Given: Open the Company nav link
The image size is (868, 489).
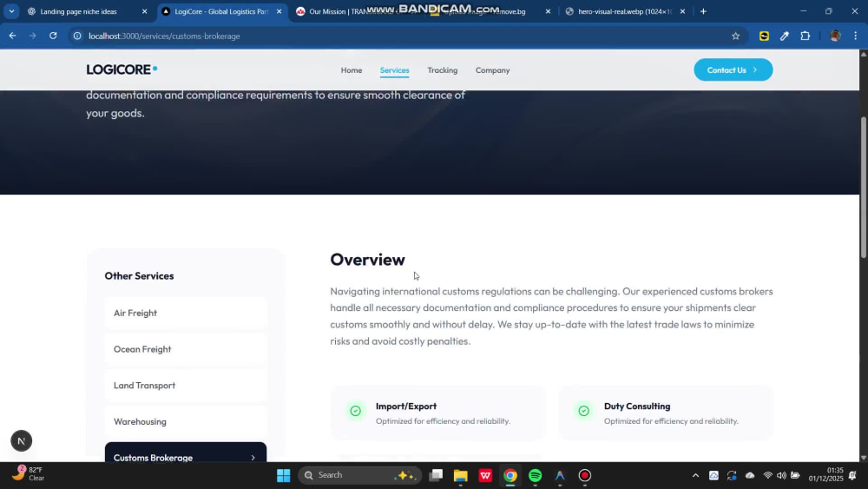Looking at the screenshot, I should coord(493,70).
